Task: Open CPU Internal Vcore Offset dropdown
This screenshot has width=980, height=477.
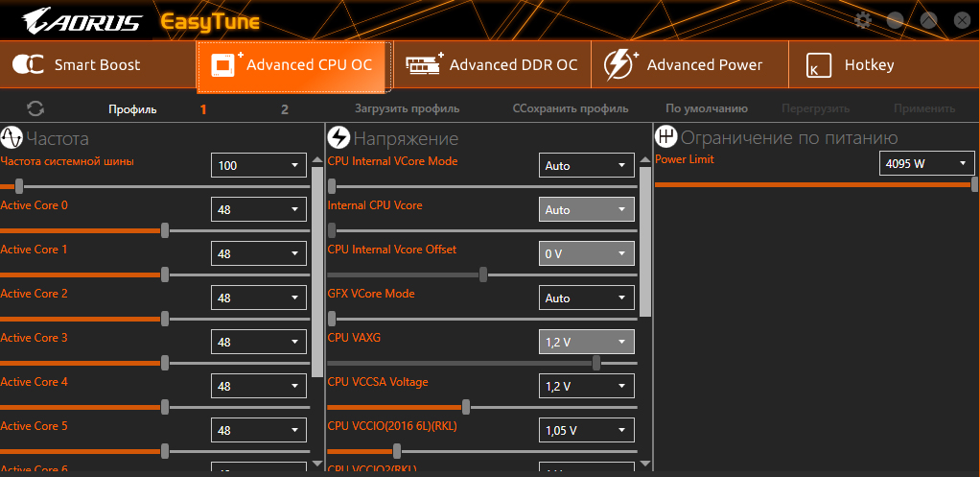Action: pos(586,253)
